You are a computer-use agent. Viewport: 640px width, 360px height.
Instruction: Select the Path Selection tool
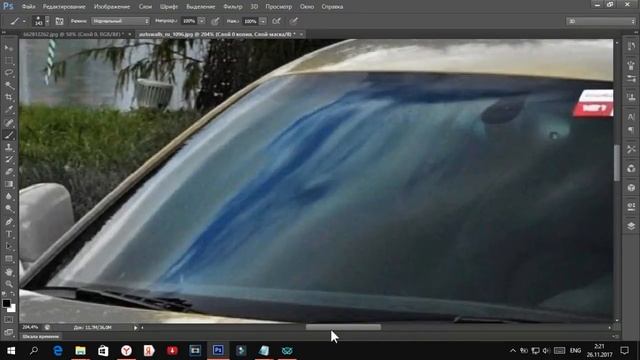[9, 247]
